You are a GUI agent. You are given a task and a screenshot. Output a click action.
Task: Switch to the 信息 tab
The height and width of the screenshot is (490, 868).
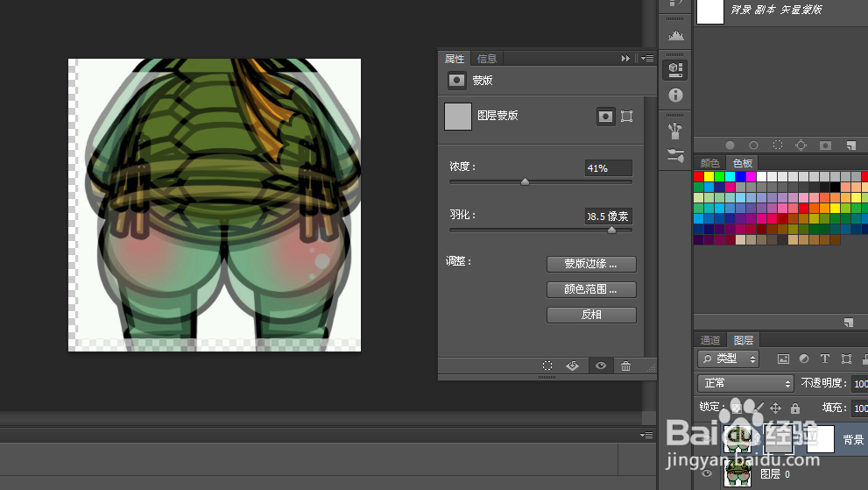[x=487, y=58]
